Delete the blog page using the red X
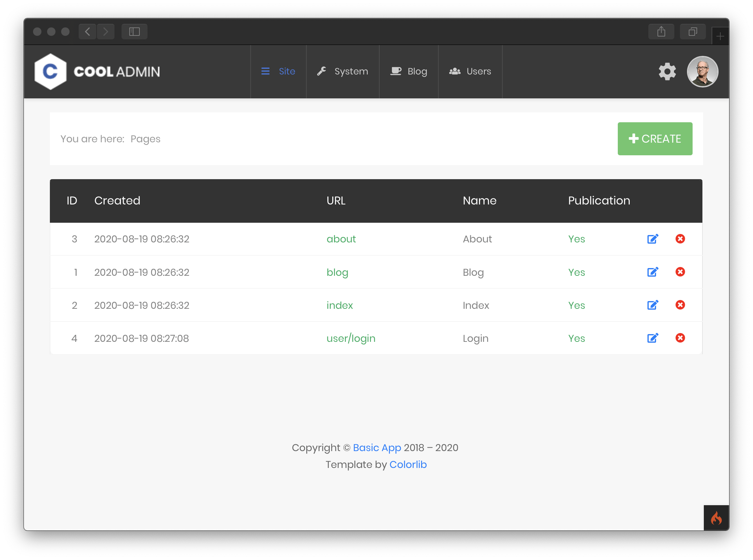Screen dimensions: 753x560 pyautogui.click(x=680, y=272)
